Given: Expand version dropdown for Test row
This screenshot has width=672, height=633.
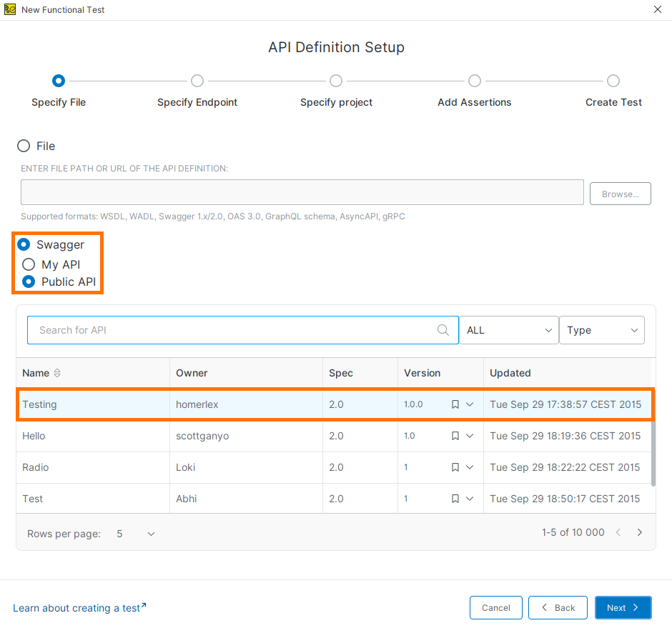Looking at the screenshot, I should click(470, 499).
